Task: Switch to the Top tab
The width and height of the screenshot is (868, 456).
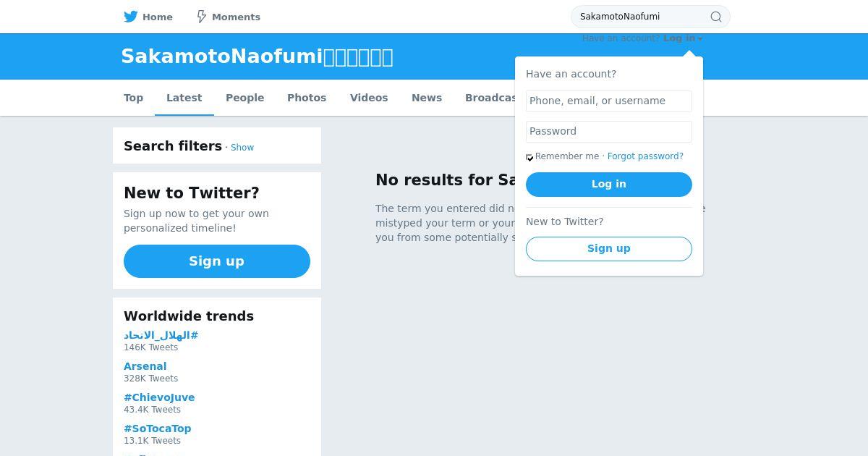Action: click(133, 98)
